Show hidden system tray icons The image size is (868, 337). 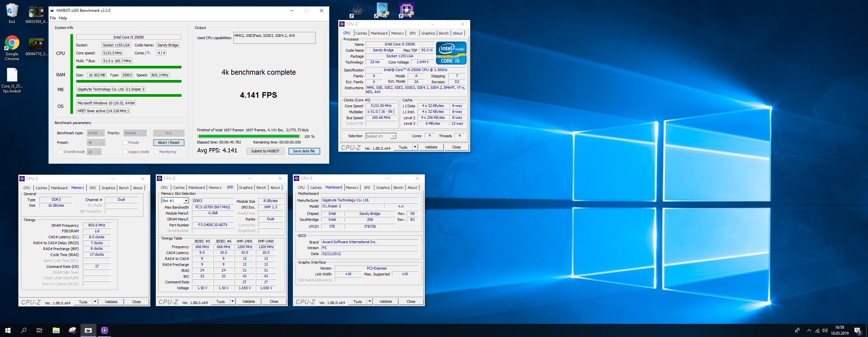809,331
